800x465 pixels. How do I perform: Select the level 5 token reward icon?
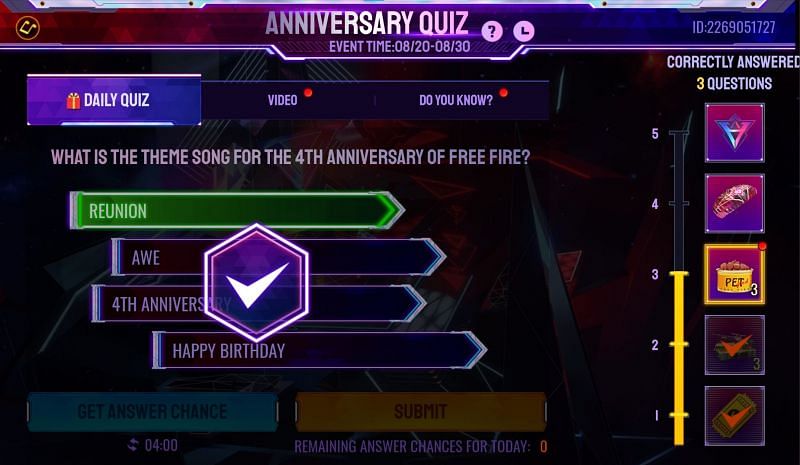(x=734, y=133)
